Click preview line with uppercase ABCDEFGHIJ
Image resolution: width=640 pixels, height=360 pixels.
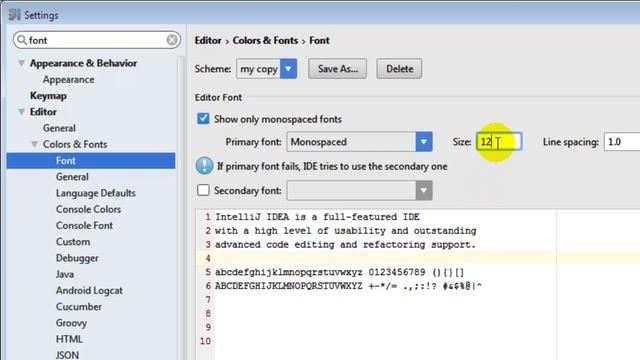point(348,286)
